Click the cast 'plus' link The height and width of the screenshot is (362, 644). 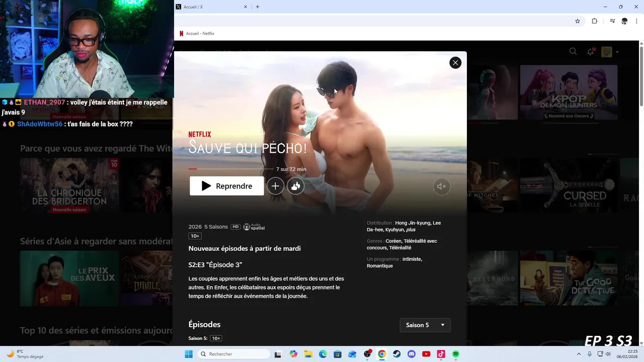tap(411, 230)
